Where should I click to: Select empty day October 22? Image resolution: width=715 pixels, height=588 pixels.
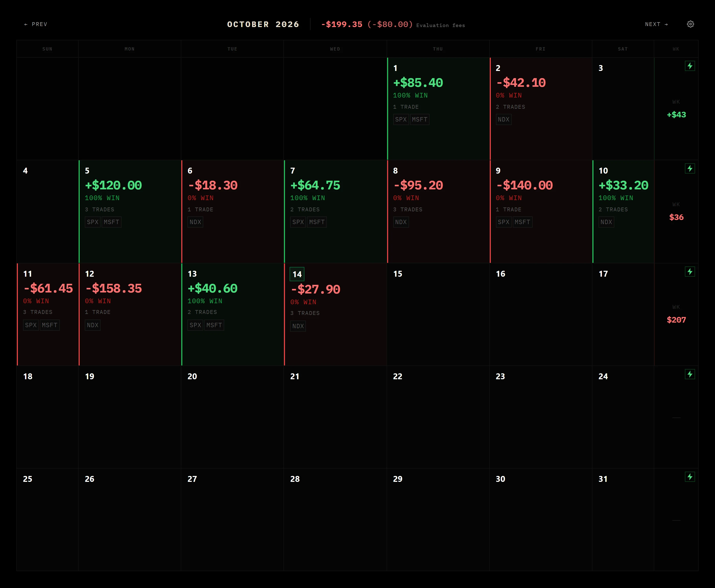tap(438, 417)
